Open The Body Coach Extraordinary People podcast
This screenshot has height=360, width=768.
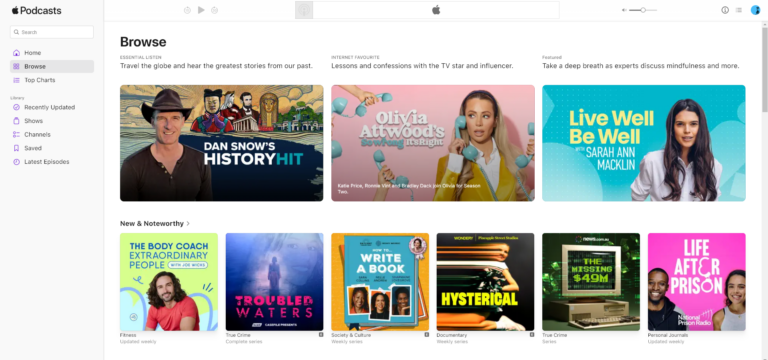169,282
